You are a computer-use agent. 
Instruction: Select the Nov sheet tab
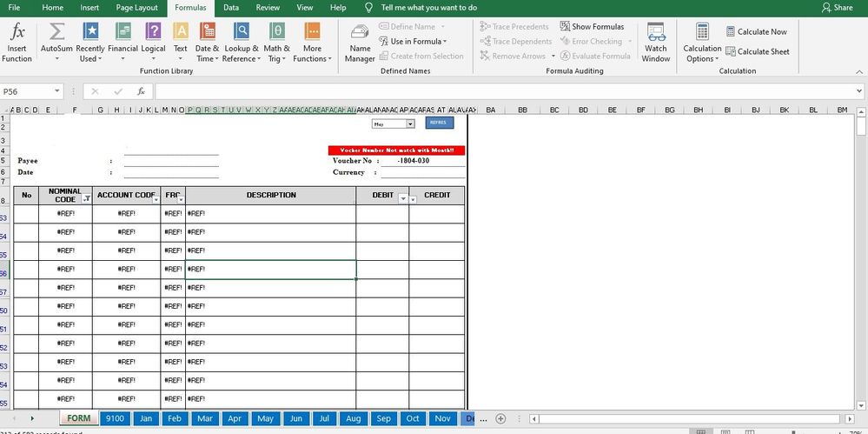pos(442,418)
